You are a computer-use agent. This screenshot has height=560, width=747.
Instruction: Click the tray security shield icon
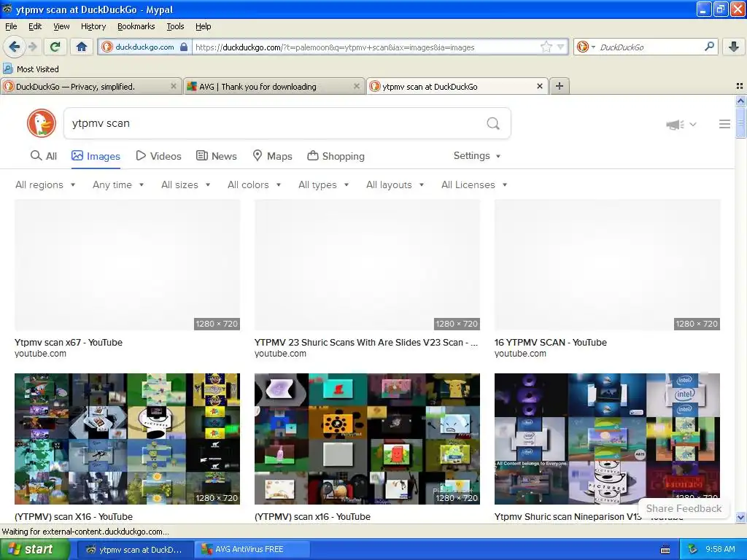point(693,550)
